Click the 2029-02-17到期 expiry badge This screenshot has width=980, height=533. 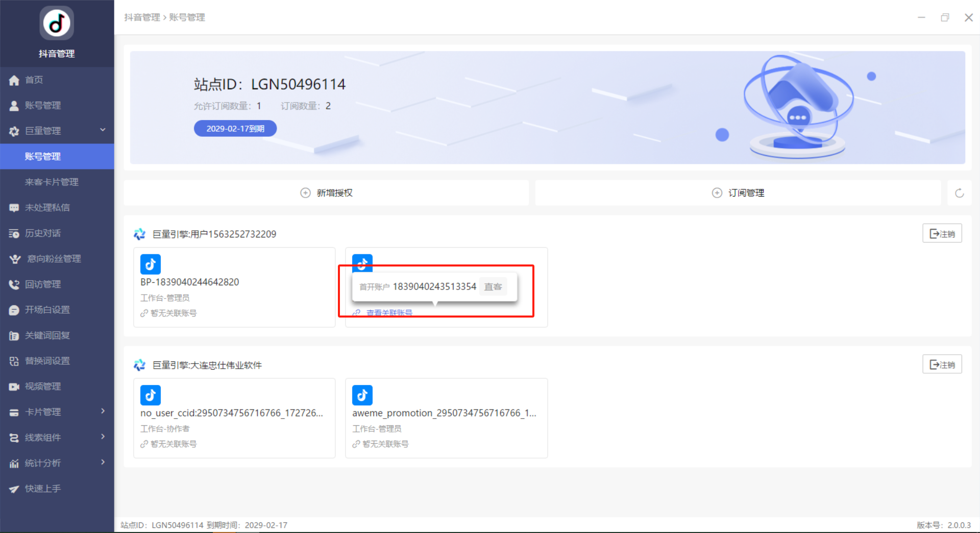pyautogui.click(x=235, y=129)
